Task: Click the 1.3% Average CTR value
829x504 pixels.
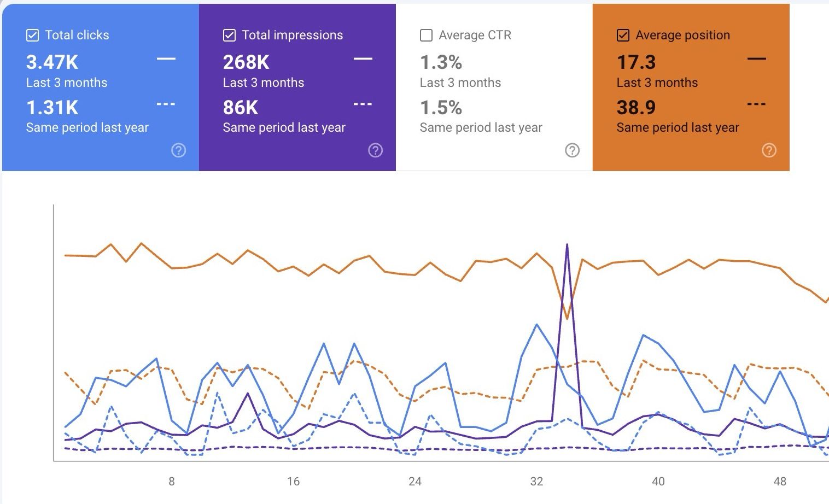Action: pyautogui.click(x=441, y=62)
